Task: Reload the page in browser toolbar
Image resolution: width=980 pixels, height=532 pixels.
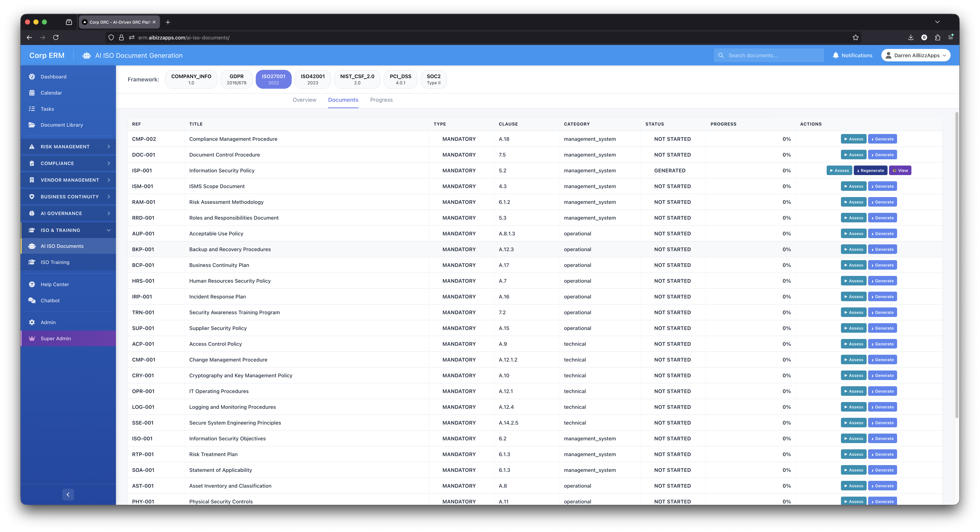Action: 56,37
